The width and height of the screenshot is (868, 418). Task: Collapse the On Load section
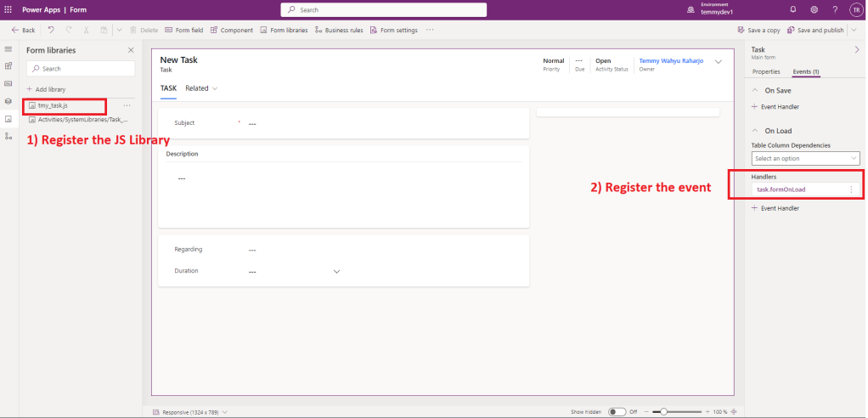755,131
